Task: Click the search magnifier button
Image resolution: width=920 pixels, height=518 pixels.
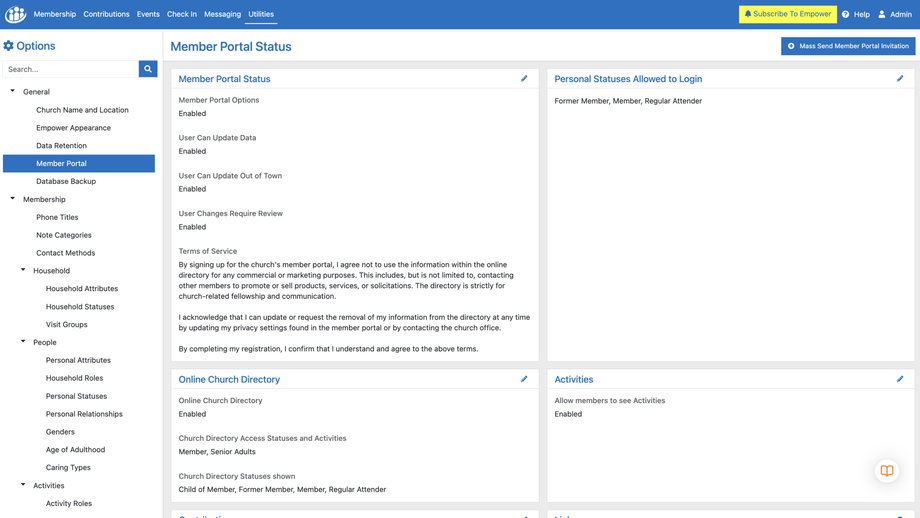Action: tap(148, 69)
